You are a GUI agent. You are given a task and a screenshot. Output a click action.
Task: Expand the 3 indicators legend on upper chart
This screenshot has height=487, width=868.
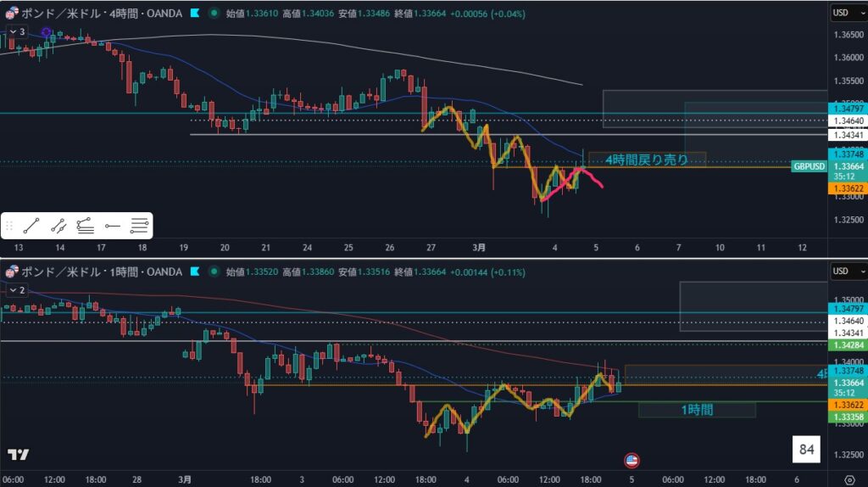tap(17, 31)
